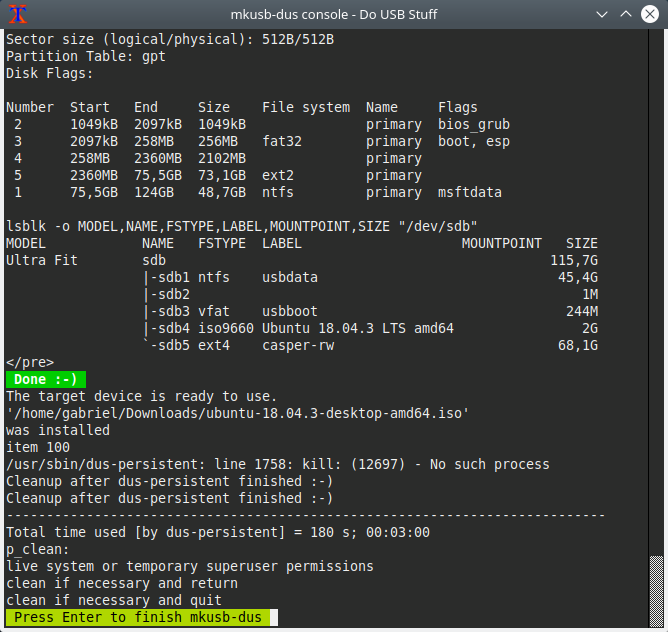The image size is (668, 632).
Task: Click 'live system or temporary superuser permissions' line
Action: click(x=190, y=566)
